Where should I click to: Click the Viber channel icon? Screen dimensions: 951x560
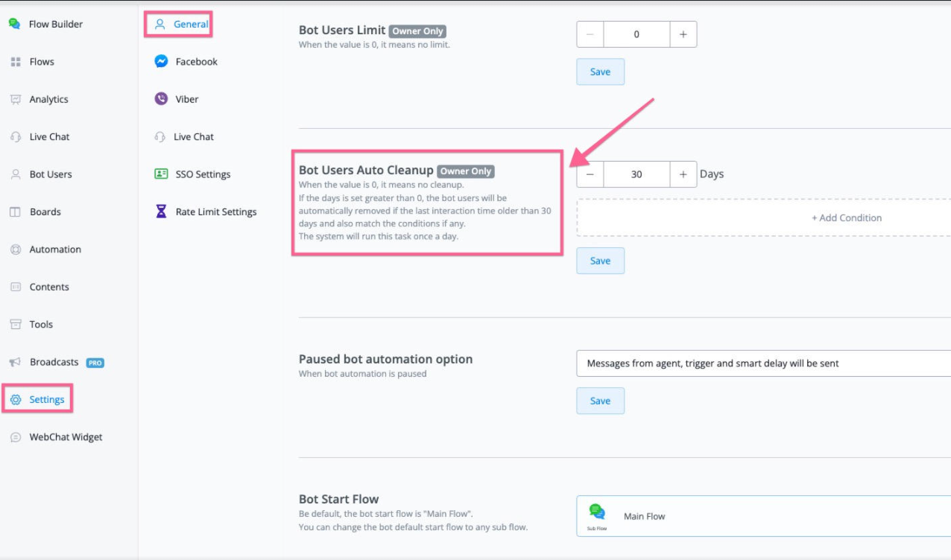[x=161, y=99]
